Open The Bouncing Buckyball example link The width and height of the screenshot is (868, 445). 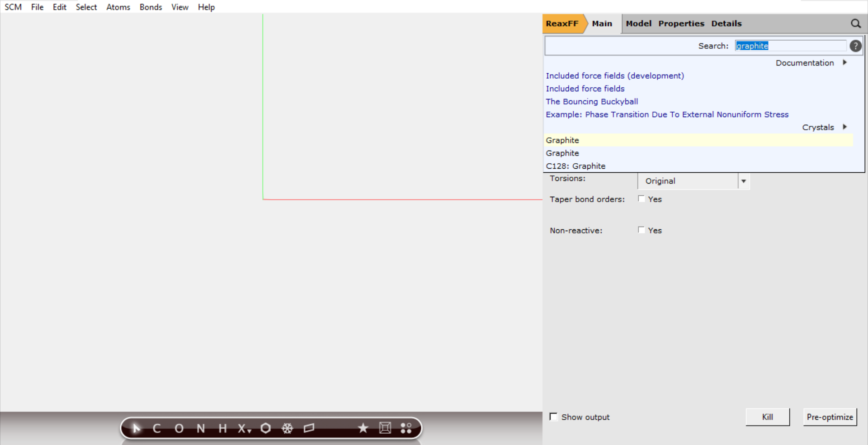591,101
